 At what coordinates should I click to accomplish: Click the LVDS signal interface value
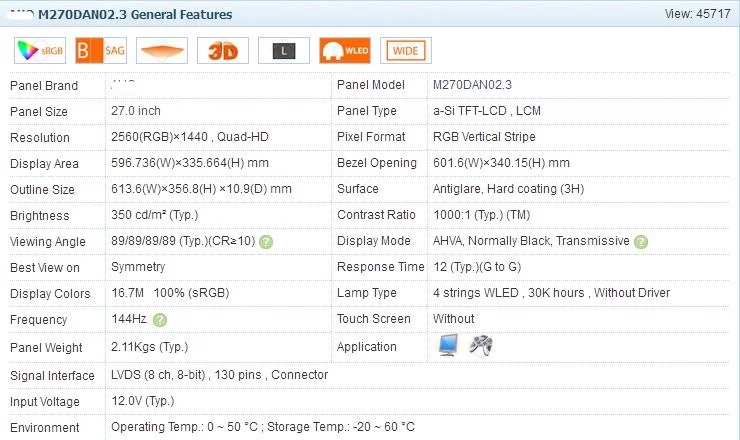(219, 375)
